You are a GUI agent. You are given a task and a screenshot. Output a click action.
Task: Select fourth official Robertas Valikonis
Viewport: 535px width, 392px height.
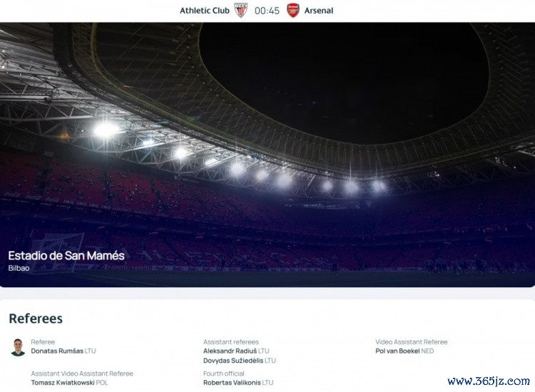(x=232, y=383)
